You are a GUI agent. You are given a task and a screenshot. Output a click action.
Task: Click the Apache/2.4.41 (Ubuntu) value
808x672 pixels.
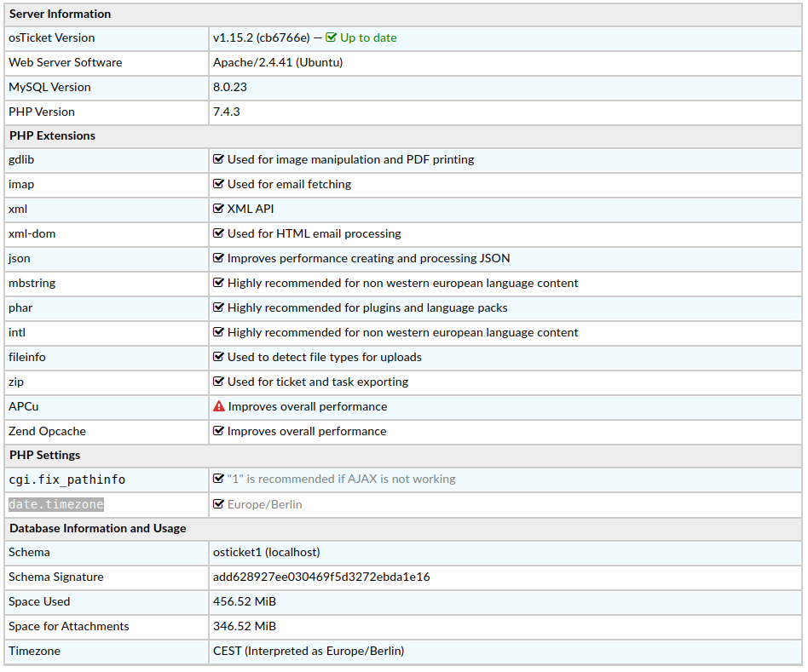(278, 63)
